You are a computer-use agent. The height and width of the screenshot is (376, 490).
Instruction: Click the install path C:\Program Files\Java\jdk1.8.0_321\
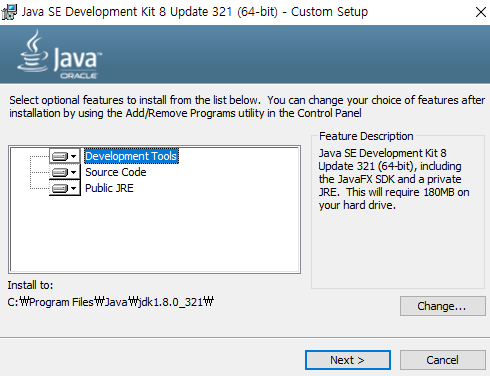[110, 302]
